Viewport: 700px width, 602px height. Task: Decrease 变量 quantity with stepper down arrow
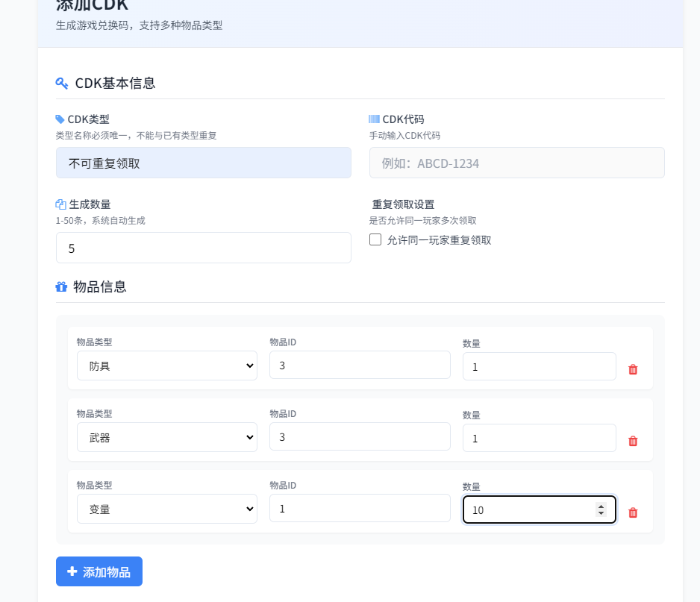(x=601, y=513)
